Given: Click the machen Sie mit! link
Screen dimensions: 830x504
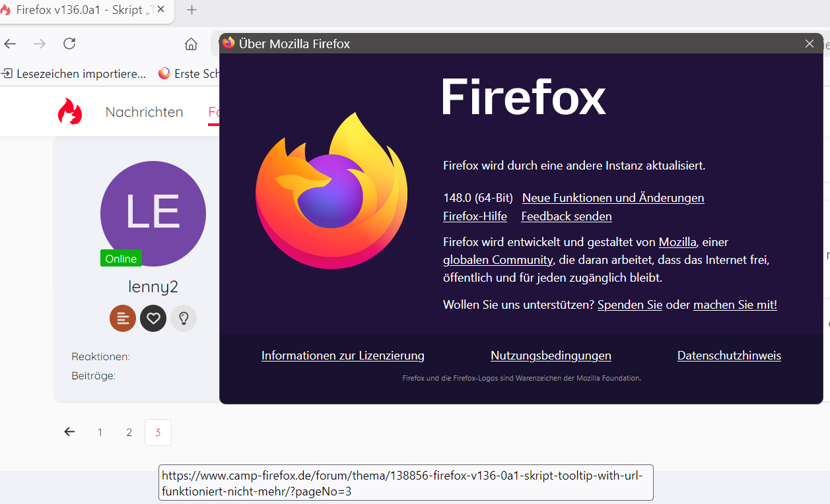Looking at the screenshot, I should point(735,304).
